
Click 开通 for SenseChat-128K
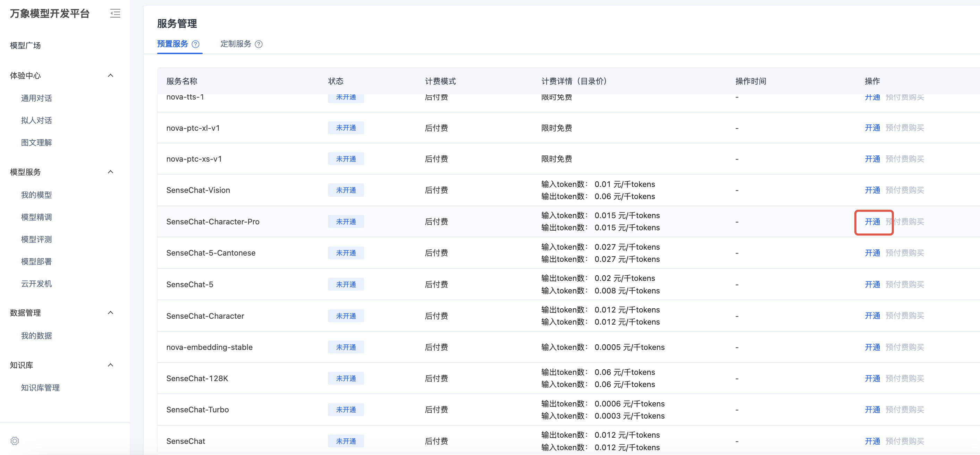click(872, 378)
